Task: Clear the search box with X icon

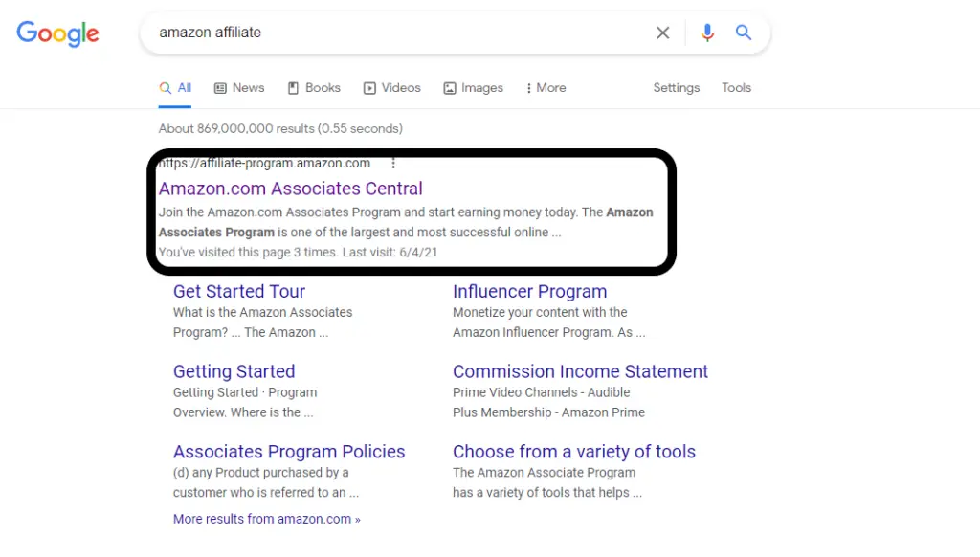Action: tap(662, 33)
